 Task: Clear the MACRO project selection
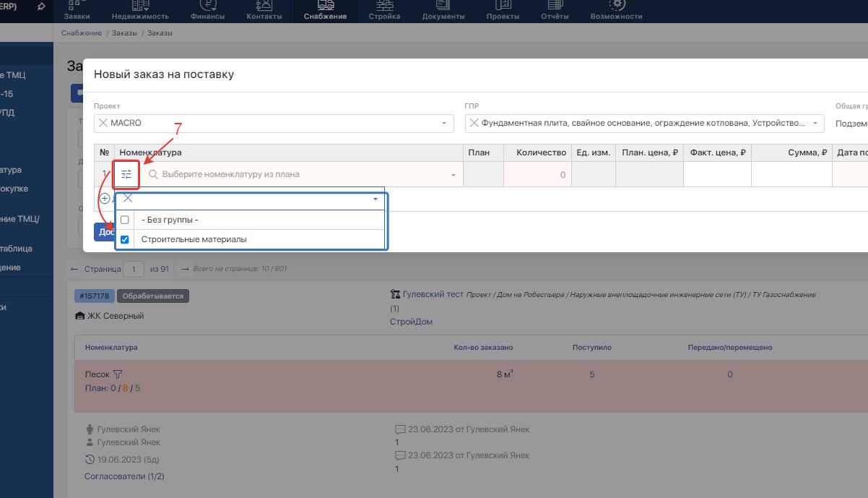coord(103,123)
